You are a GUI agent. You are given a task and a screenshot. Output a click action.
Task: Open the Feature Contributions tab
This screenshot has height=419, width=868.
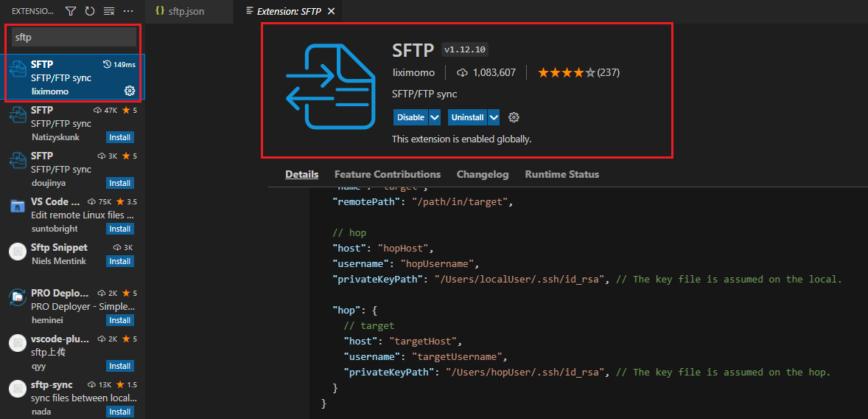pos(388,174)
